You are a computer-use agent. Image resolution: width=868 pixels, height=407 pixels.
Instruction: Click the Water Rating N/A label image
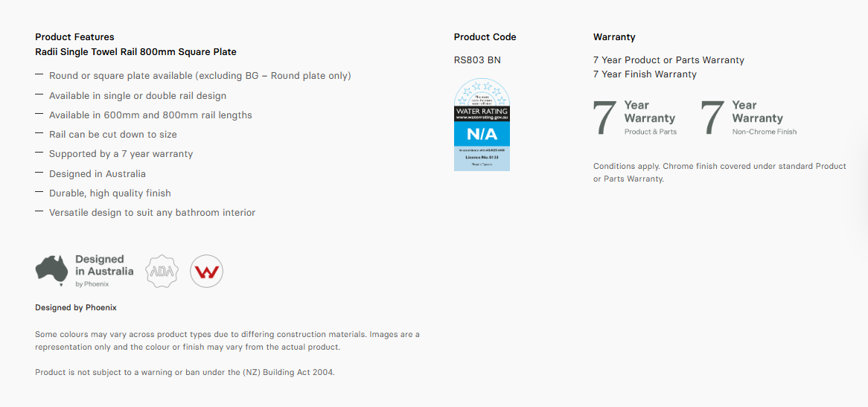tap(482, 124)
